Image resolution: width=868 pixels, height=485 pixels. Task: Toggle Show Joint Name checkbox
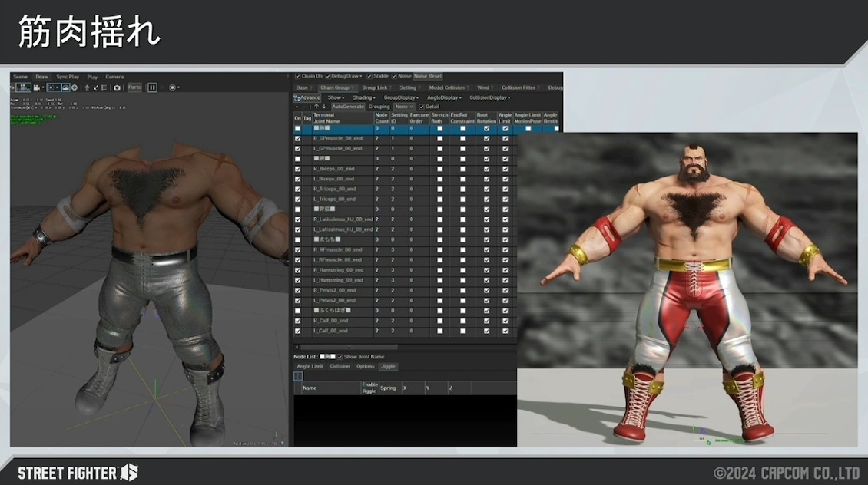click(x=340, y=357)
